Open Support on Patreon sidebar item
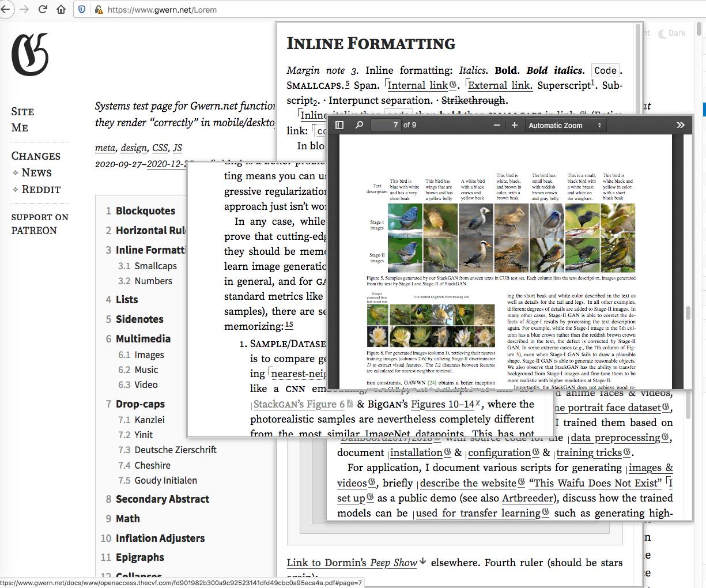This screenshot has height=588, width=706. click(x=39, y=224)
